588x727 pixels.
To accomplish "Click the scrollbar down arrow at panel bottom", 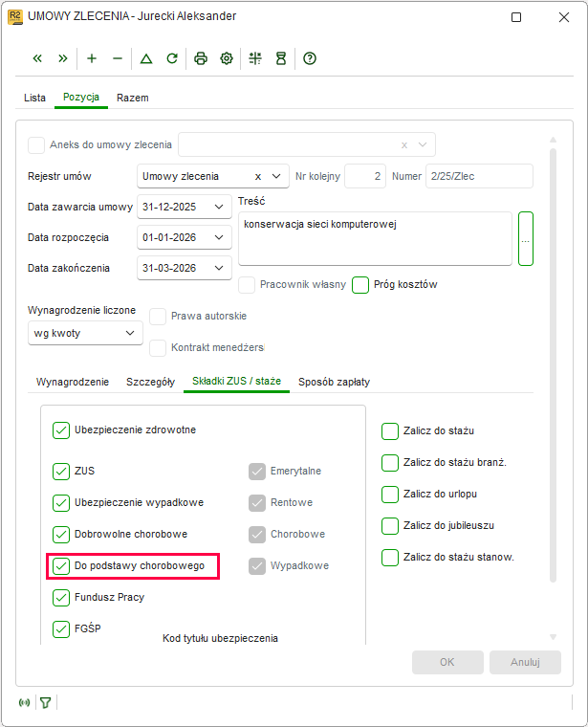I will (x=553, y=637).
